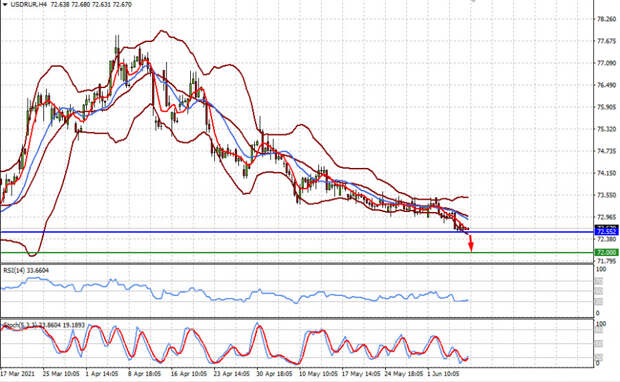
Task: Click the RSI panel's 0 scale label
Action: click(597, 313)
